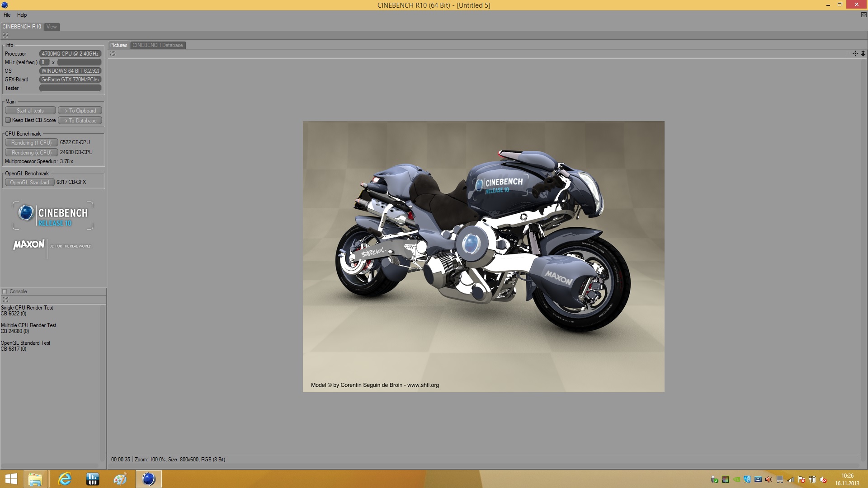The image size is (868, 488).
Task: Click the down-arrow zoom icon in Pictures panel
Action: 863,53
